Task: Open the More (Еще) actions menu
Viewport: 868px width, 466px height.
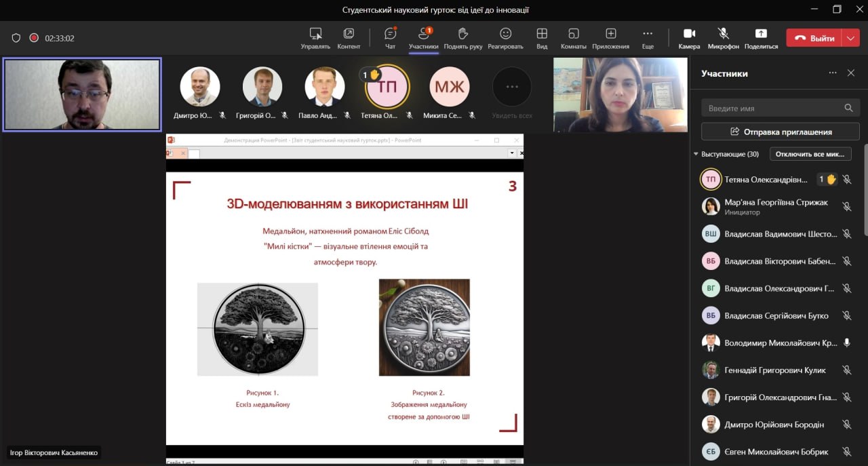Action: pyautogui.click(x=648, y=34)
